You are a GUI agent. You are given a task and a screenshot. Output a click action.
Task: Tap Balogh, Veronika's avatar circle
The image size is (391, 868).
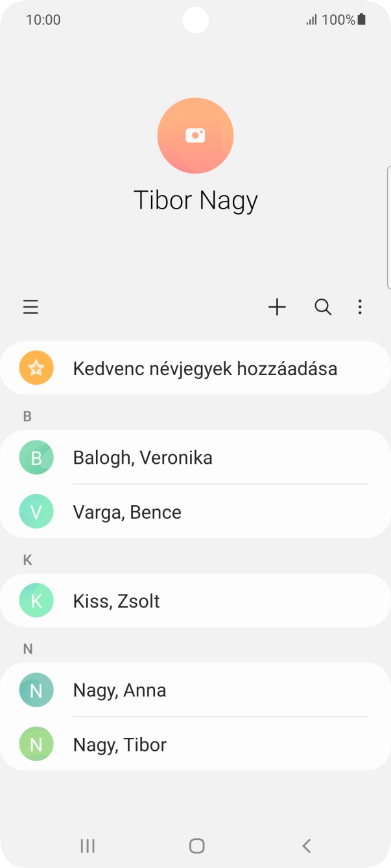36,457
